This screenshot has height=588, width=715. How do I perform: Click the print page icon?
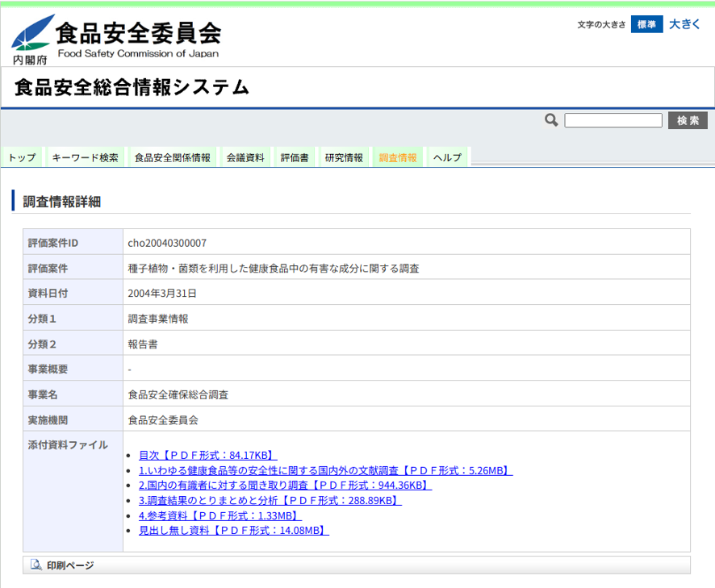pos(36,565)
